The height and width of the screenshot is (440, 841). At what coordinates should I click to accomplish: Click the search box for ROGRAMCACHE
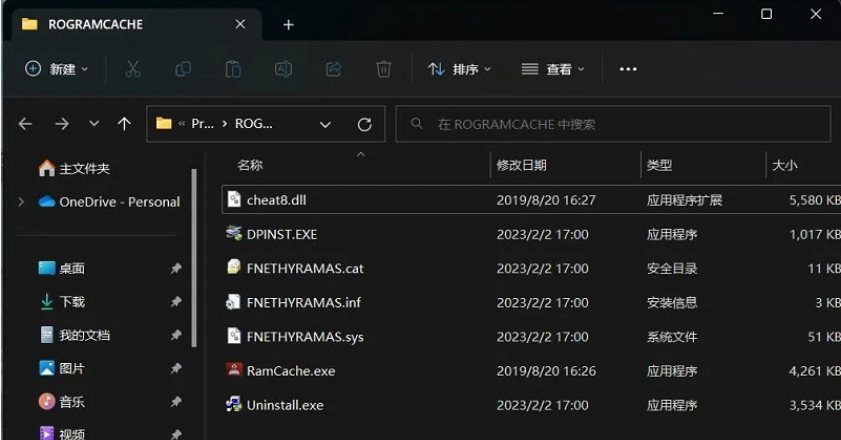click(x=613, y=124)
